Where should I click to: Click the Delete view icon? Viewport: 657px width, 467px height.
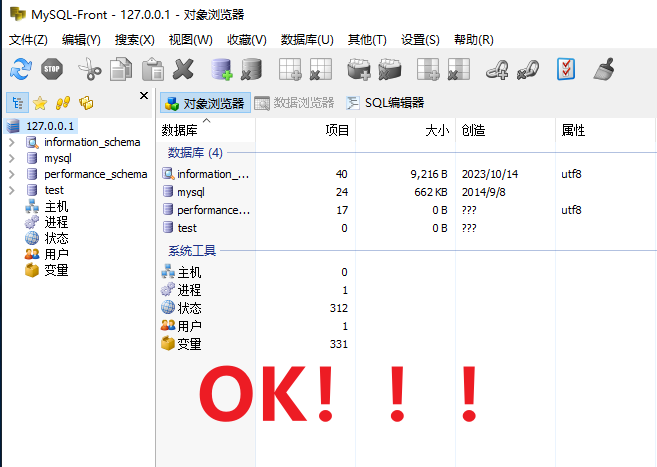click(x=390, y=69)
